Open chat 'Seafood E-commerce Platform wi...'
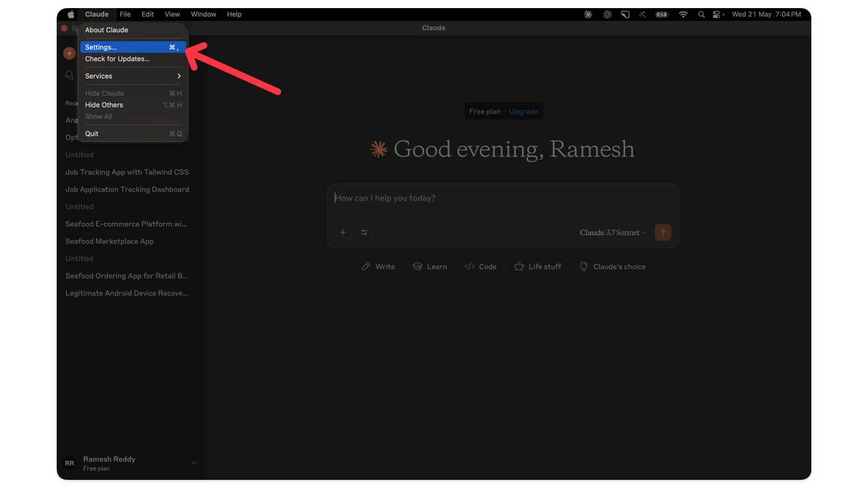 [x=126, y=224]
